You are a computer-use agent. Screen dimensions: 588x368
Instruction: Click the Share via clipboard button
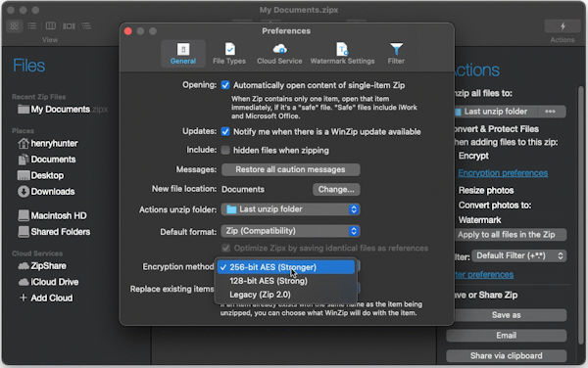click(x=507, y=355)
